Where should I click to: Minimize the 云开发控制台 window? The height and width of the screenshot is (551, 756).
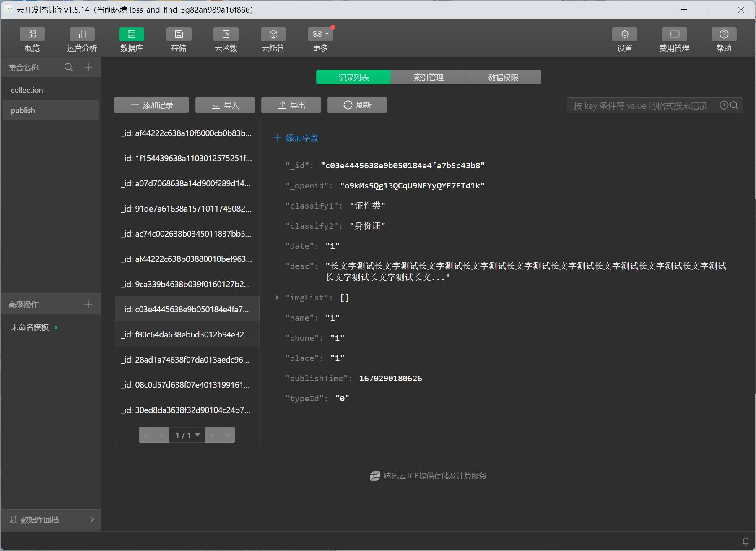coord(683,10)
